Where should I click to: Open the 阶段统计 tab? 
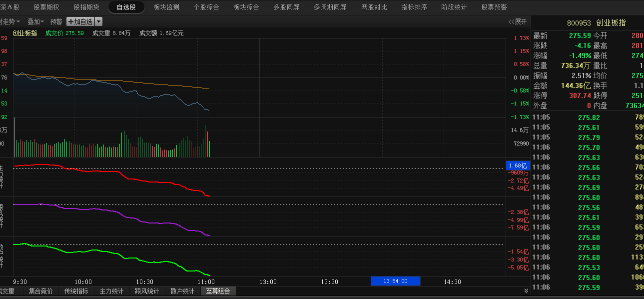click(454, 7)
